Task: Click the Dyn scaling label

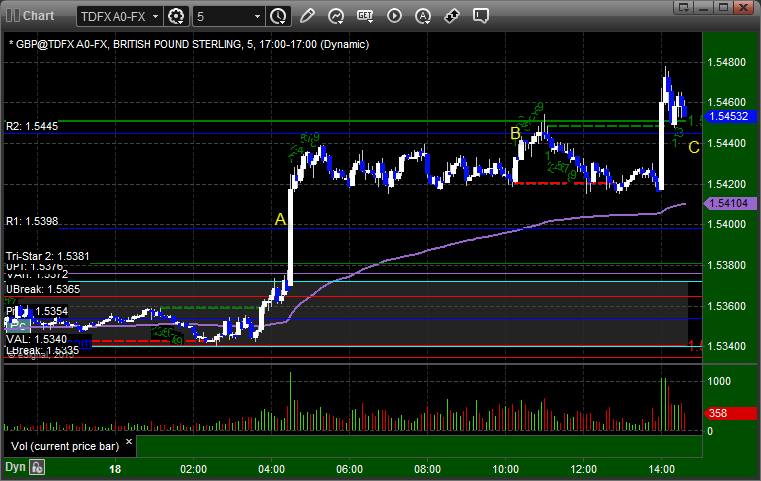Action: (15, 467)
